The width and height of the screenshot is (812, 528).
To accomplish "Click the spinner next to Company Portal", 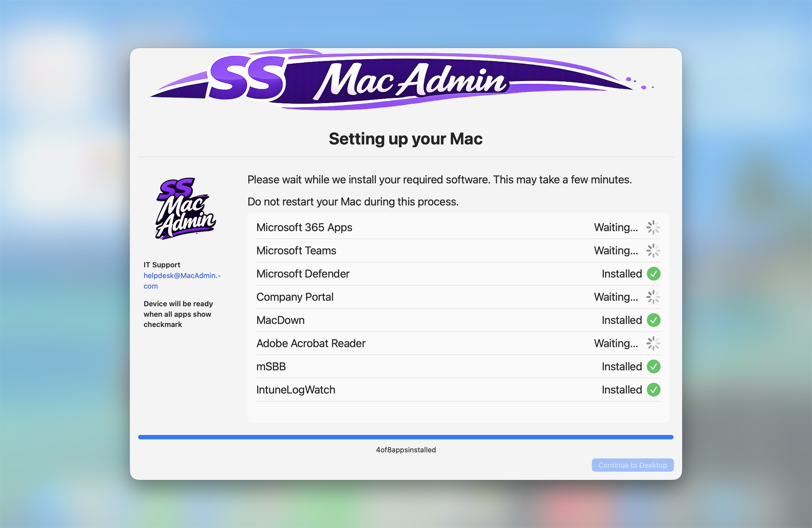I will pos(653,297).
